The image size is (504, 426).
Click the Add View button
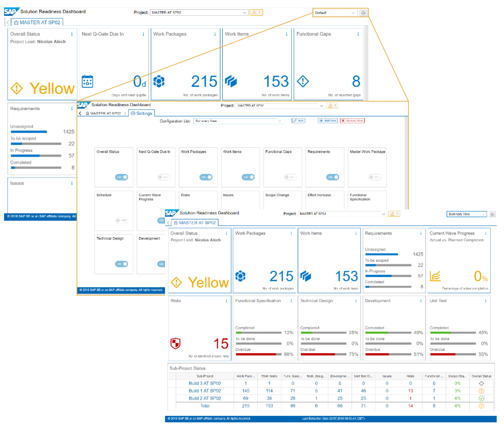coord(327,121)
